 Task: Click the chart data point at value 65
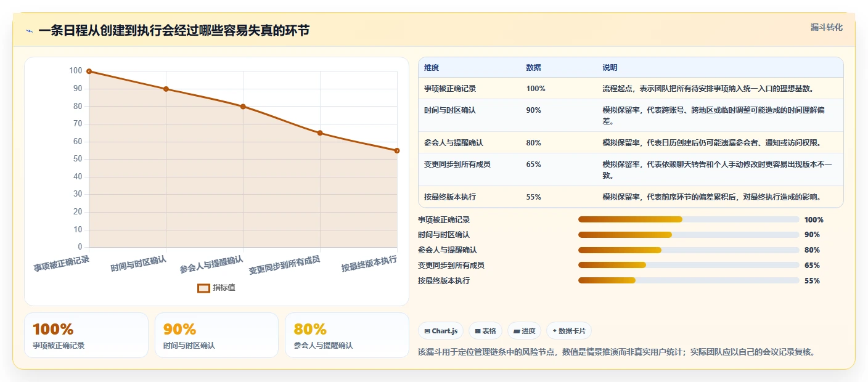[320, 133]
